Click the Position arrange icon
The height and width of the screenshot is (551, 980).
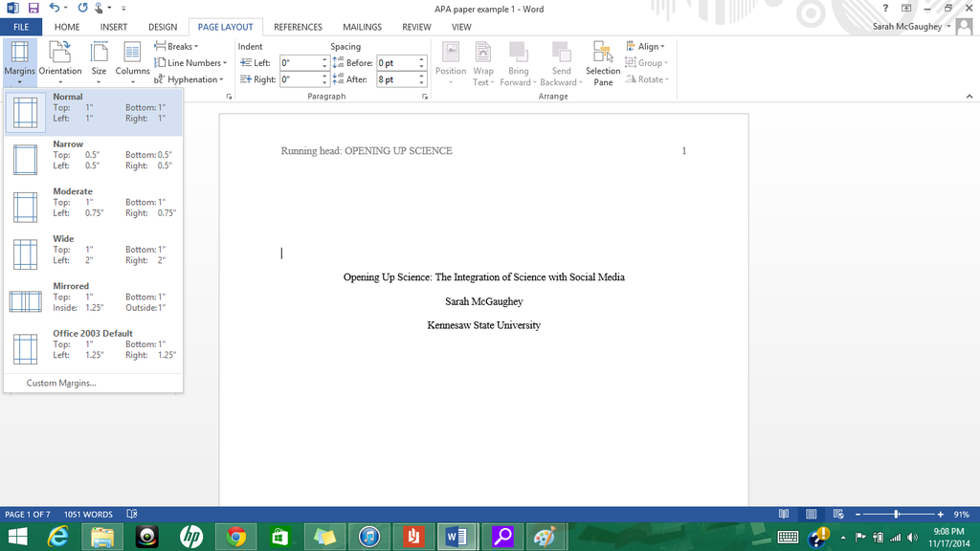pos(451,62)
